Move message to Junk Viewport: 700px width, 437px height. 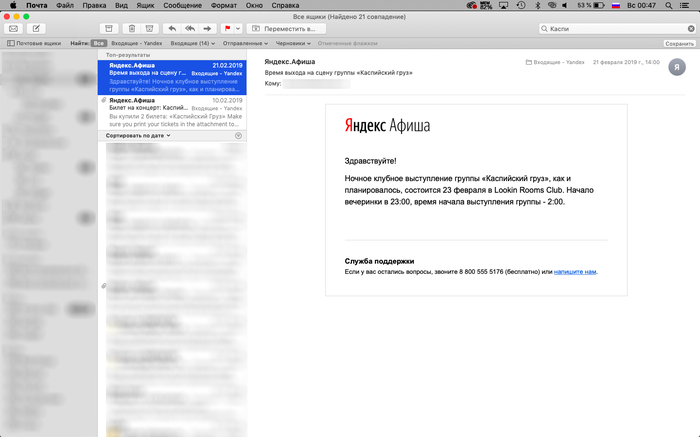point(150,29)
